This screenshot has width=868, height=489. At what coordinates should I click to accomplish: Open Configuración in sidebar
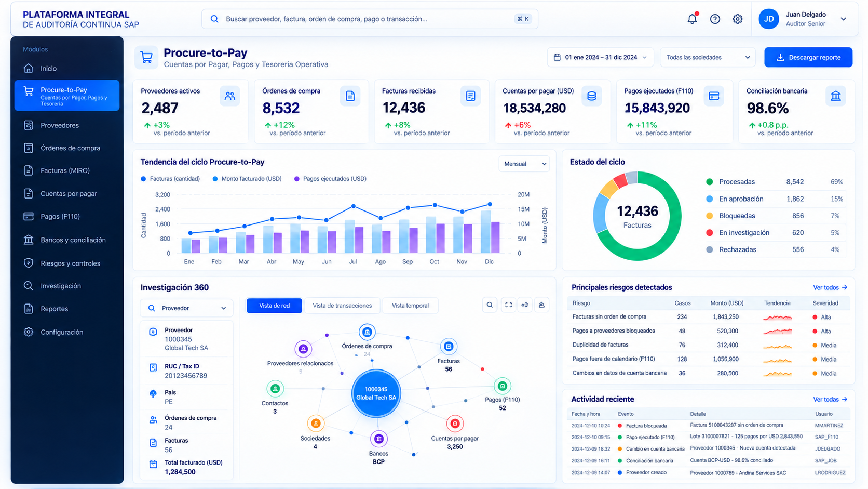coord(67,332)
